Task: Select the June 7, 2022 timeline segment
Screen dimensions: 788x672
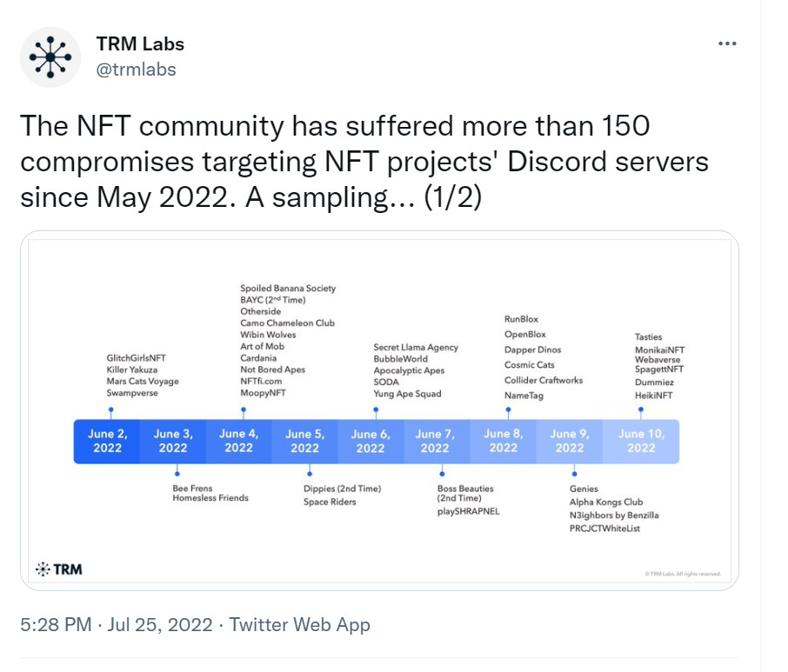Action: pyautogui.click(x=437, y=441)
